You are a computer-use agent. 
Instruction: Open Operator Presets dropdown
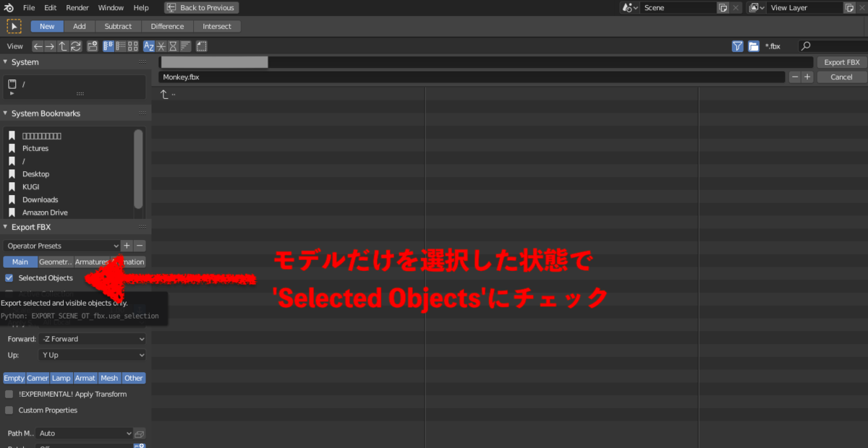61,246
